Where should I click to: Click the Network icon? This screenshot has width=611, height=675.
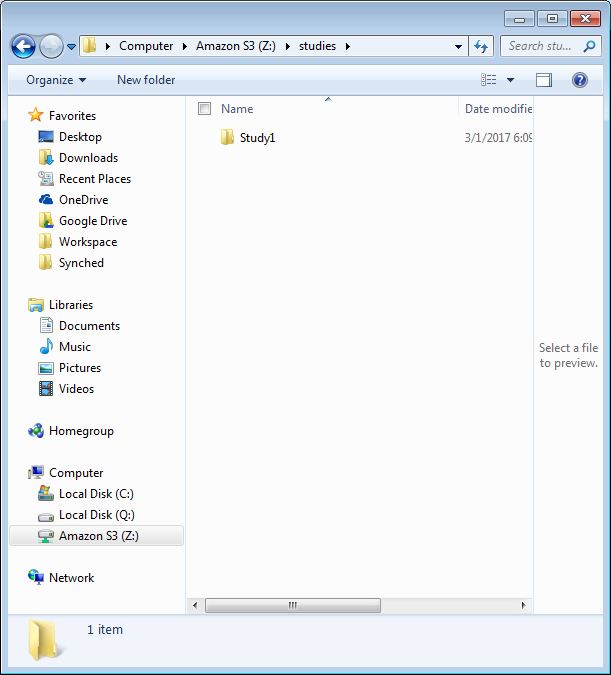click(x=36, y=577)
